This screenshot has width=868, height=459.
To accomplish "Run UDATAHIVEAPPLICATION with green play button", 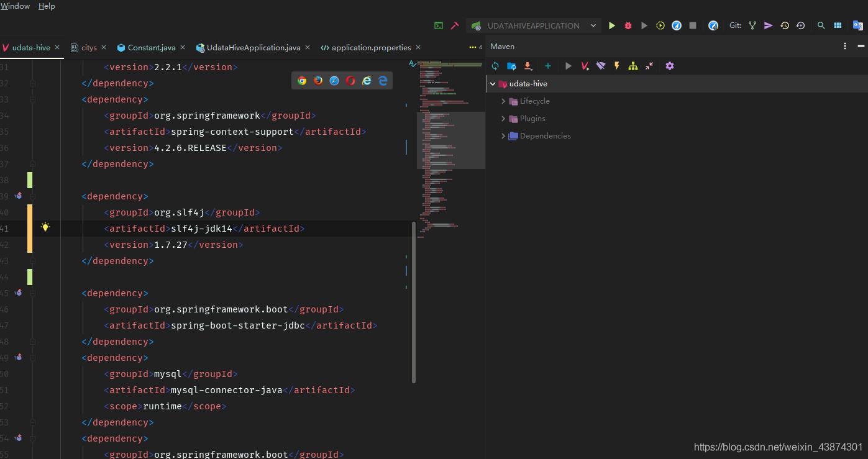I will [x=612, y=25].
